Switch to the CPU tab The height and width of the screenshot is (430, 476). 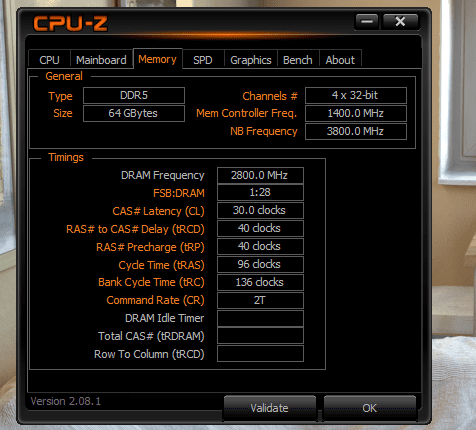point(49,60)
